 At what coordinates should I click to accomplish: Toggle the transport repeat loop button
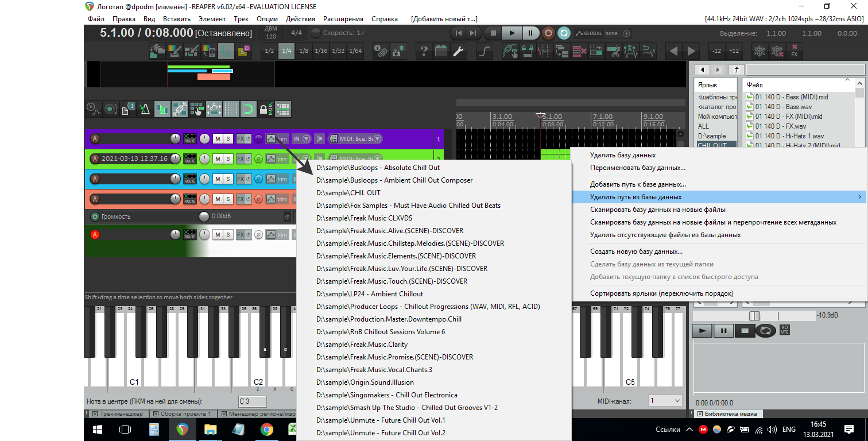[564, 33]
